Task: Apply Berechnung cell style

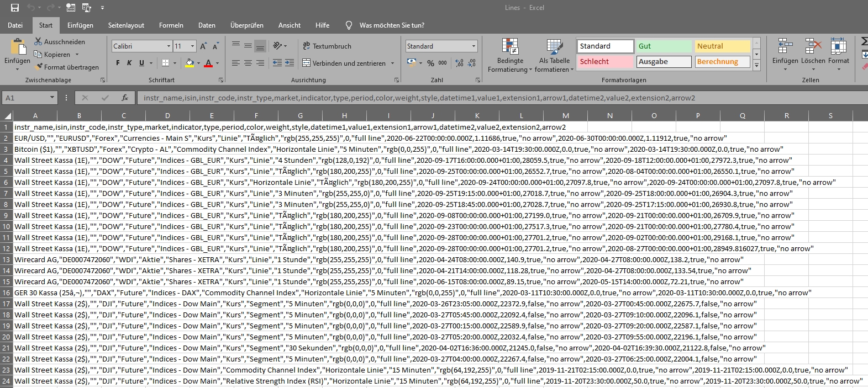Action: (722, 62)
